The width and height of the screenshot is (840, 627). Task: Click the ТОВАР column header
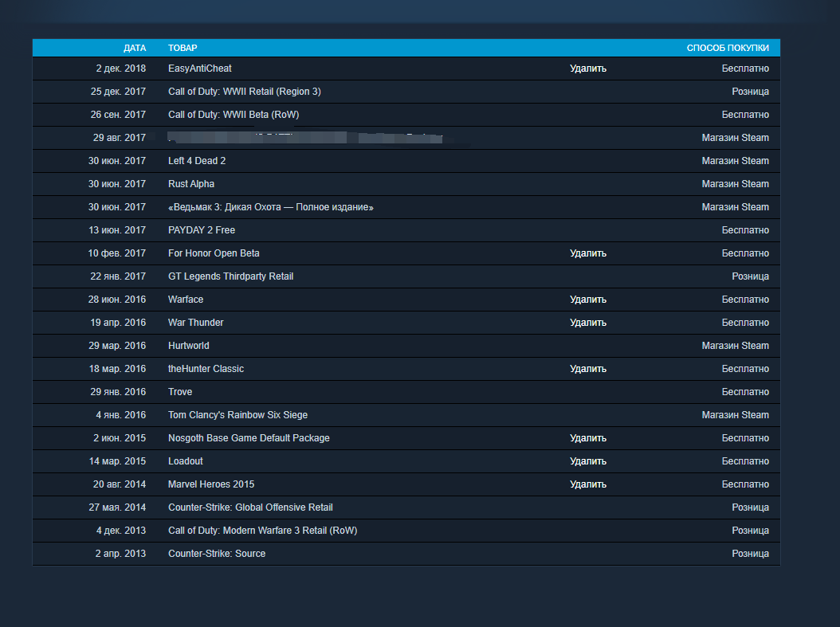183,48
